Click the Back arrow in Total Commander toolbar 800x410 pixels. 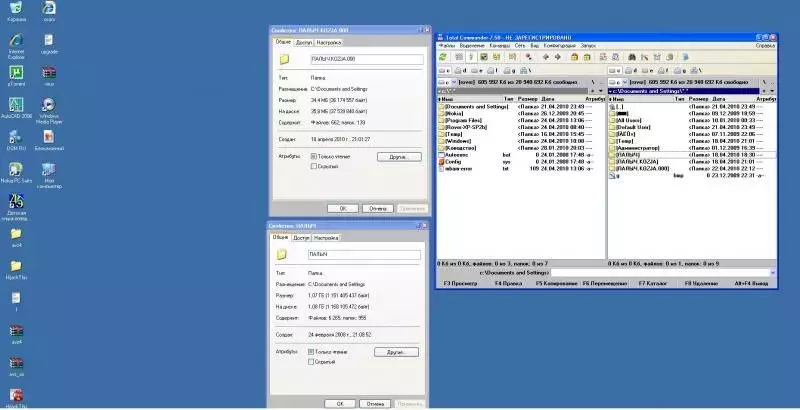545,57
